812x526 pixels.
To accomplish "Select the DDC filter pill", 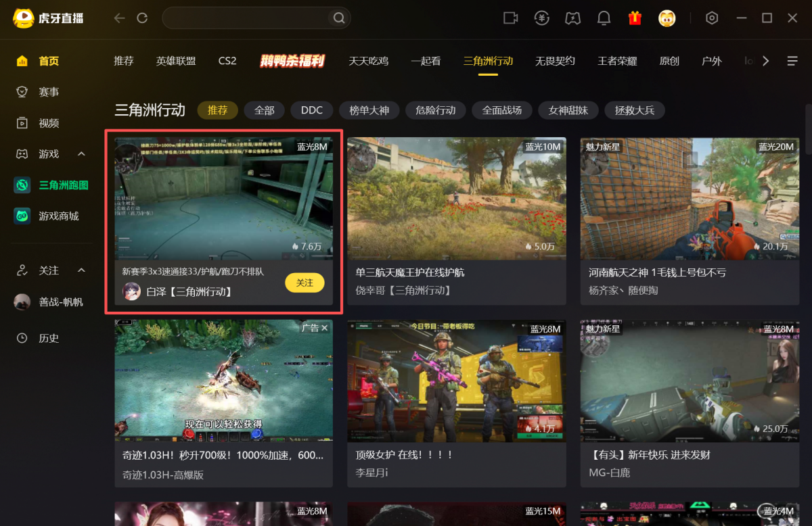I will pos(312,110).
